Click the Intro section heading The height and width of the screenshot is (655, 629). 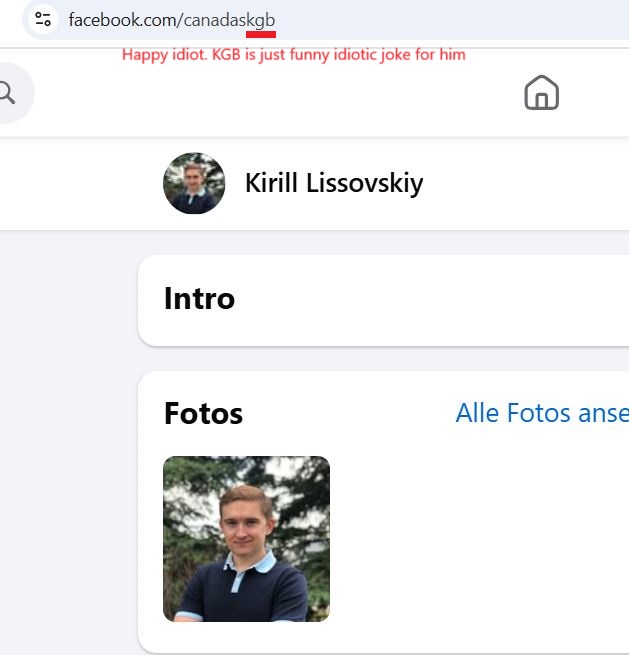pos(199,299)
